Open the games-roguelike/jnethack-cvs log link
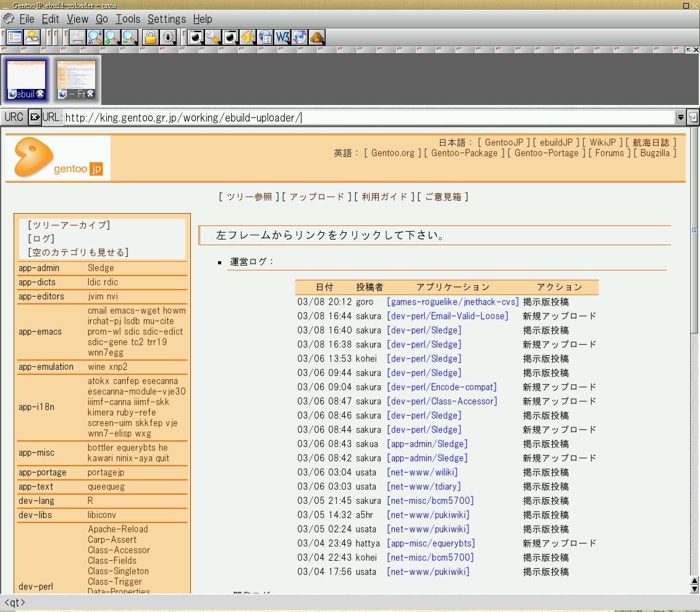 pos(453,302)
